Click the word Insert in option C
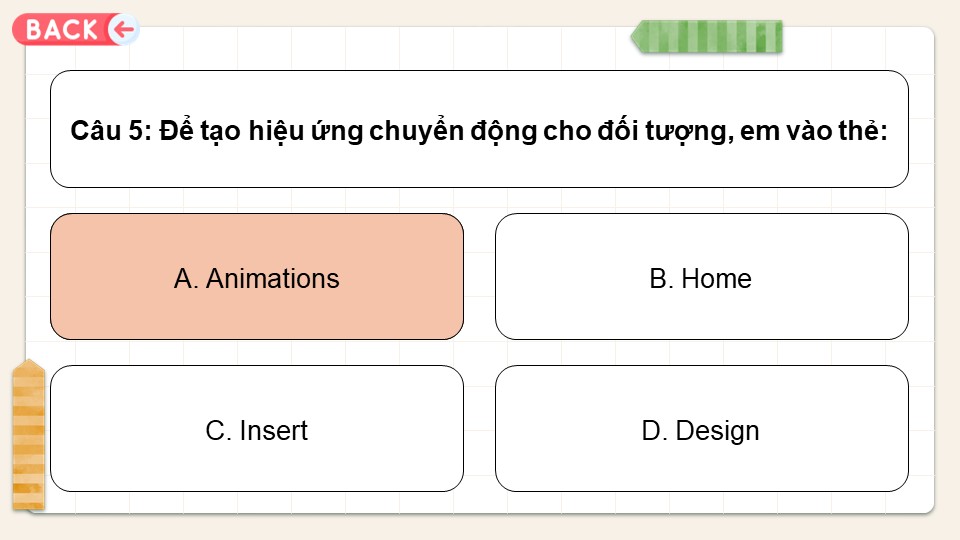960x540 pixels. pos(273,430)
